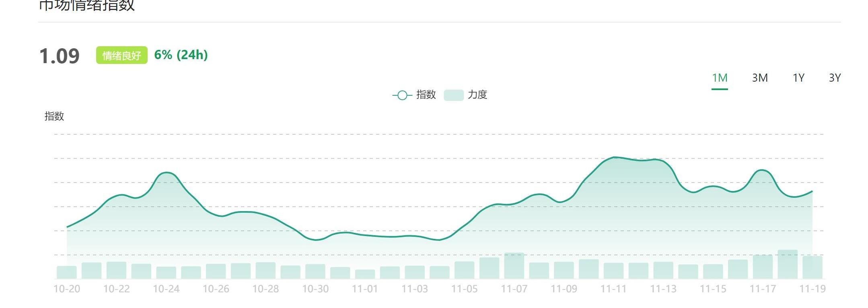Click the 11-01 date axis label
This screenshot has width=868, height=308.
click(x=365, y=289)
